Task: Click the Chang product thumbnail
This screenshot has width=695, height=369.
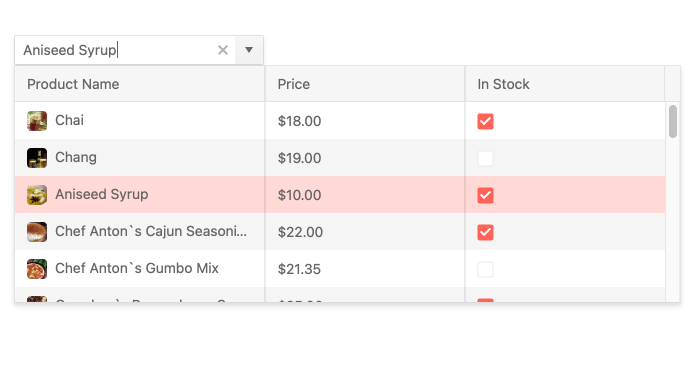Action: (37, 158)
